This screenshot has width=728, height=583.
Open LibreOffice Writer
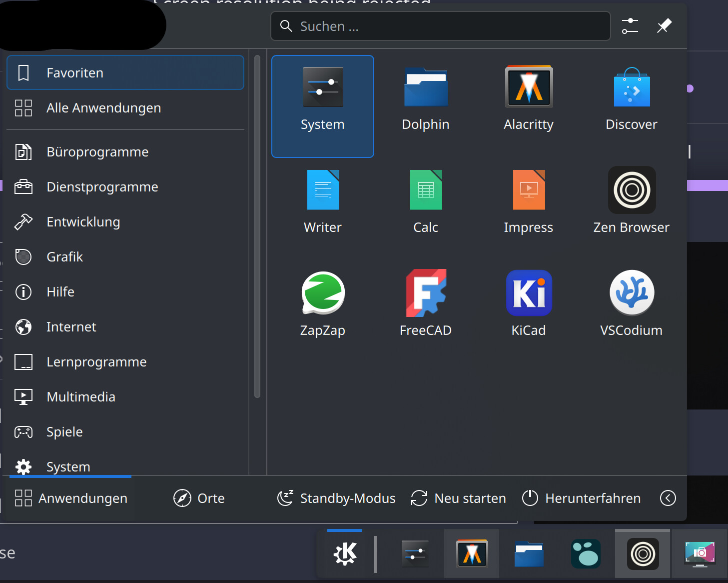(x=323, y=209)
